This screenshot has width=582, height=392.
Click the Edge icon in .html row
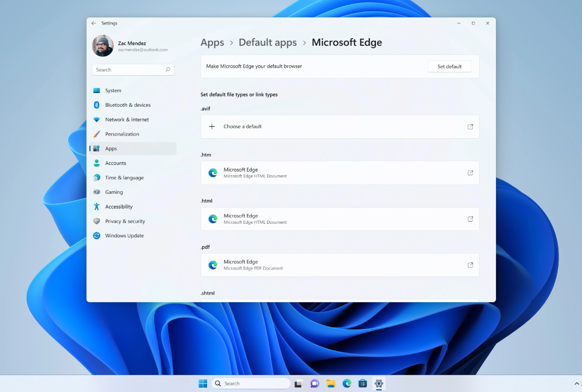pos(213,219)
